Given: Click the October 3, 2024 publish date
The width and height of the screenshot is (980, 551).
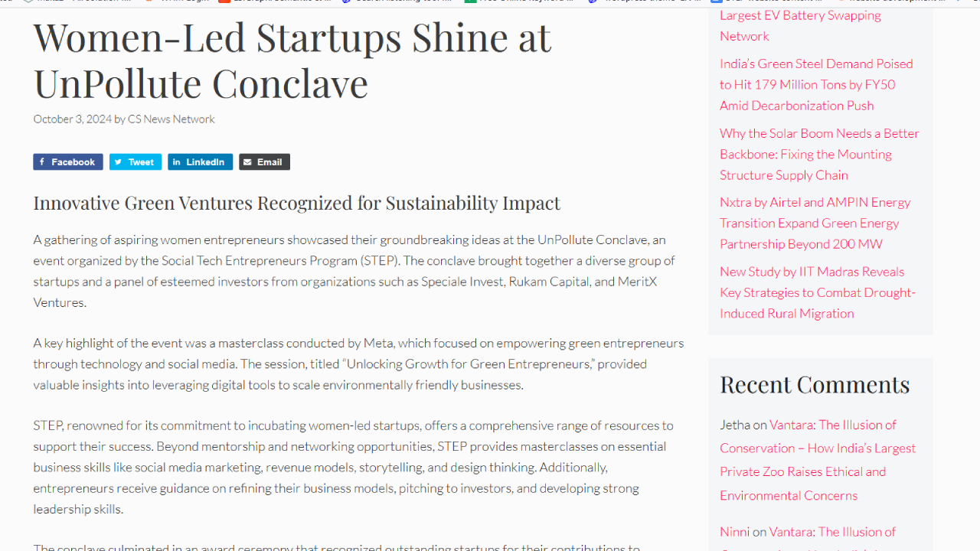Looking at the screenshot, I should (x=72, y=119).
